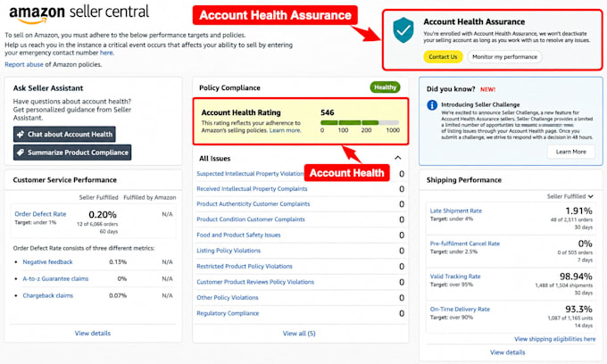The width and height of the screenshot is (607, 364).
Task: Click the Seller Fulfilled column header in Customer Service
Action: [98, 197]
